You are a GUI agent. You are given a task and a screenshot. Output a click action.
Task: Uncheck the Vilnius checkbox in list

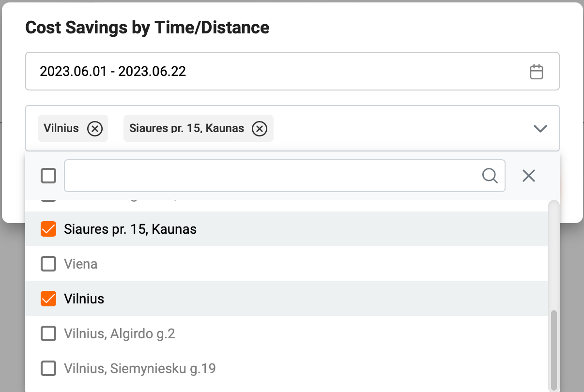tap(48, 299)
